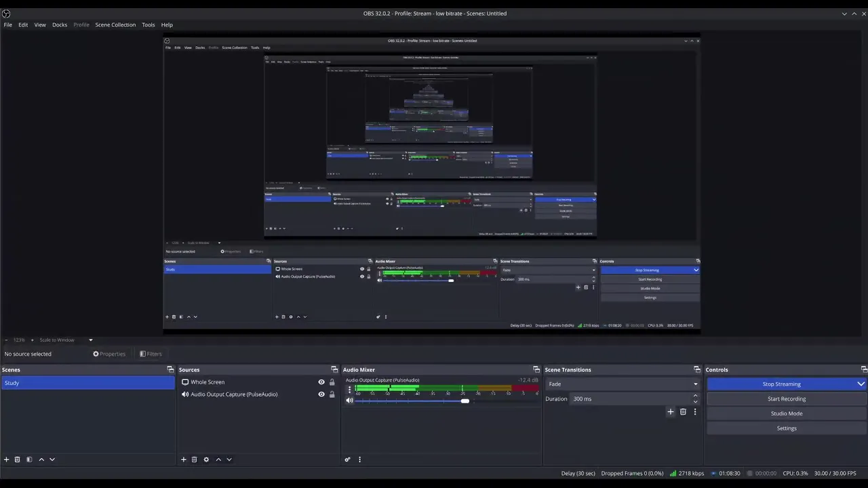Open the Tools menu

148,24
